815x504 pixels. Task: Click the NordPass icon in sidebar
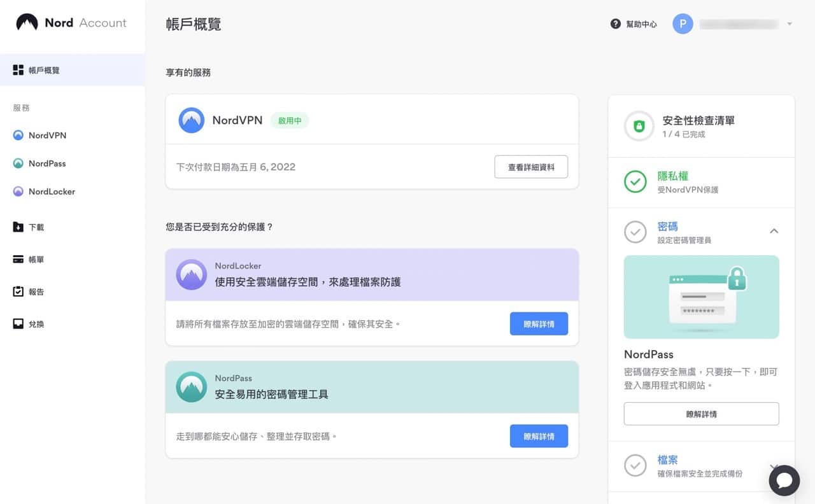18,164
